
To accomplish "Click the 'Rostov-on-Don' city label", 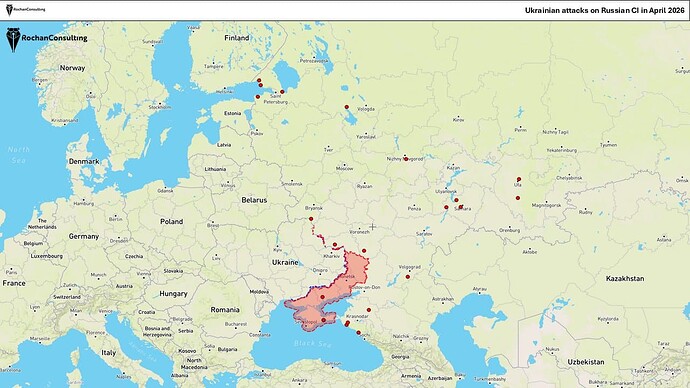I will 364,287.
